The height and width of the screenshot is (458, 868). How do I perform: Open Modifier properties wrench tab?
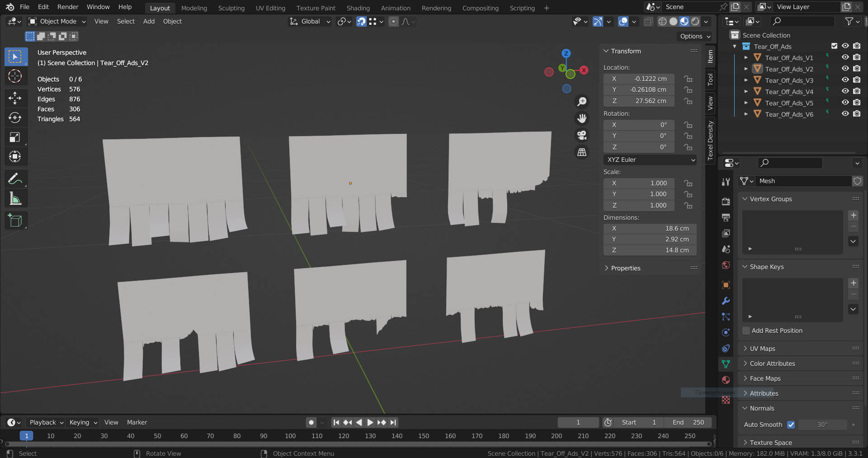click(x=726, y=301)
